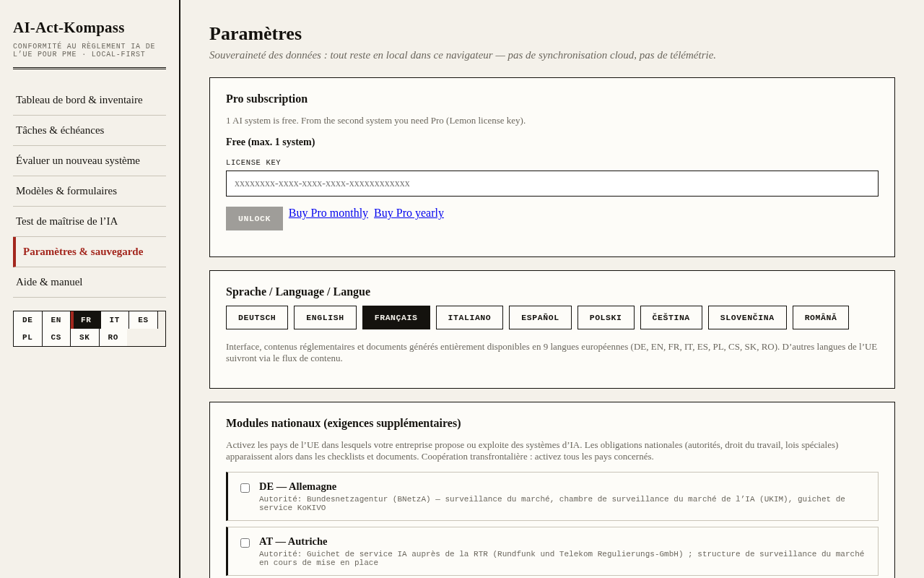Click the License key input field

point(552,184)
